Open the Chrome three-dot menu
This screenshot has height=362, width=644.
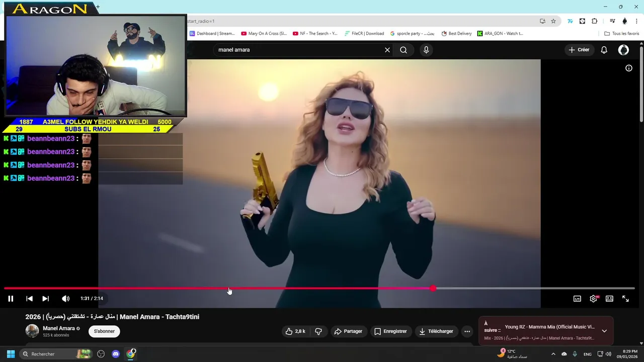click(x=636, y=21)
